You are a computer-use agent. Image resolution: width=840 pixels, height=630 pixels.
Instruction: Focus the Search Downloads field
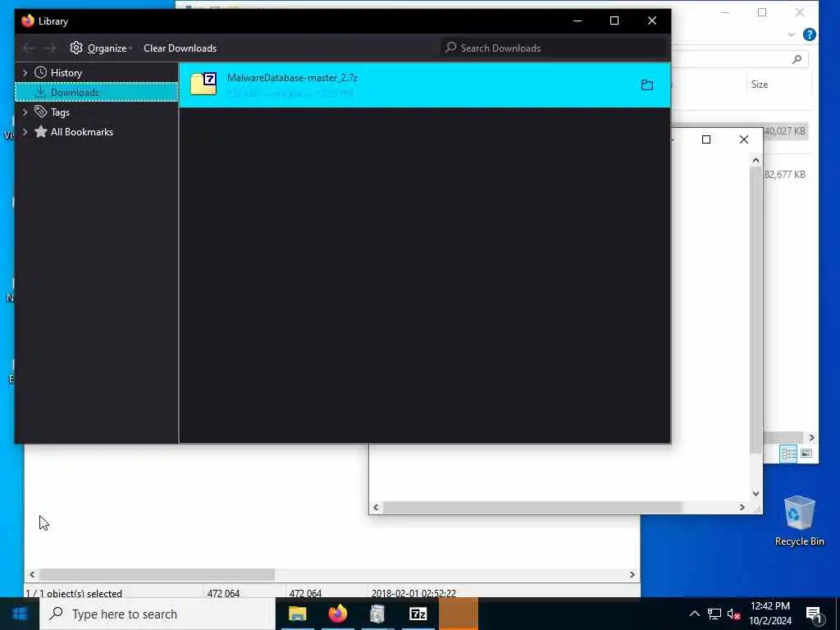click(554, 48)
